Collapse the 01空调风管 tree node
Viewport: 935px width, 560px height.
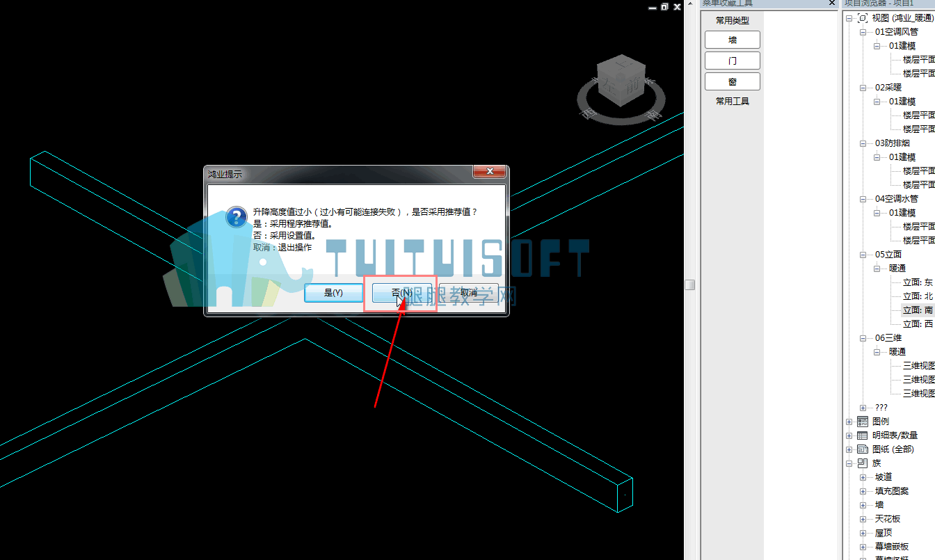coord(863,32)
